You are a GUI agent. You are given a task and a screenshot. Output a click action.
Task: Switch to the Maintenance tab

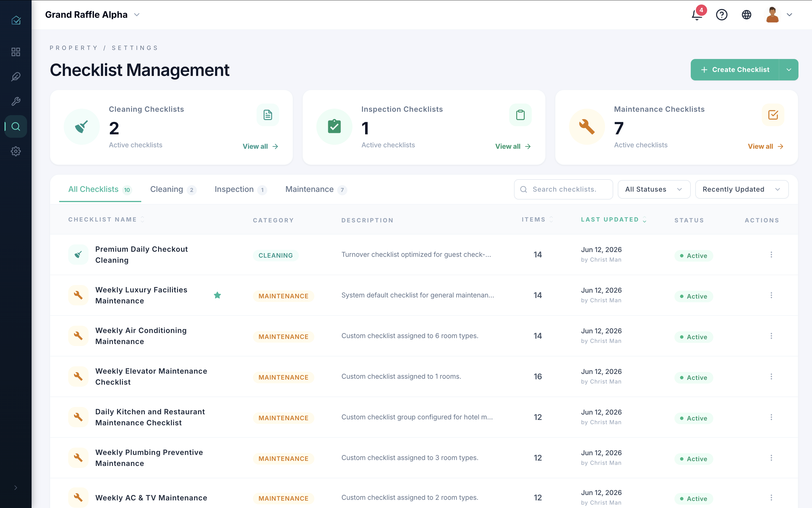coord(316,189)
